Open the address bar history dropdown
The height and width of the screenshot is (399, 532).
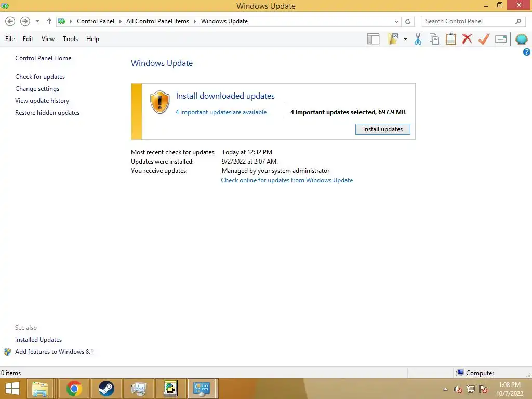(396, 21)
